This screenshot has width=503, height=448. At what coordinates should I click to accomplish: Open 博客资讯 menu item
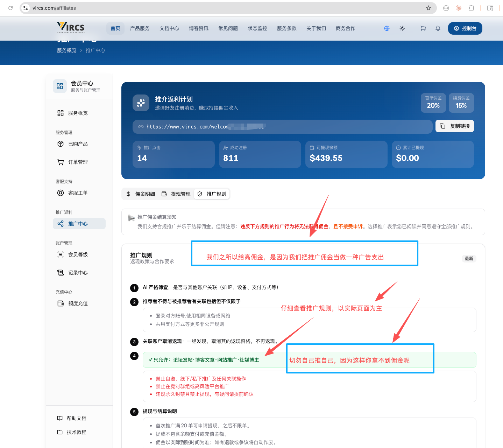click(199, 28)
